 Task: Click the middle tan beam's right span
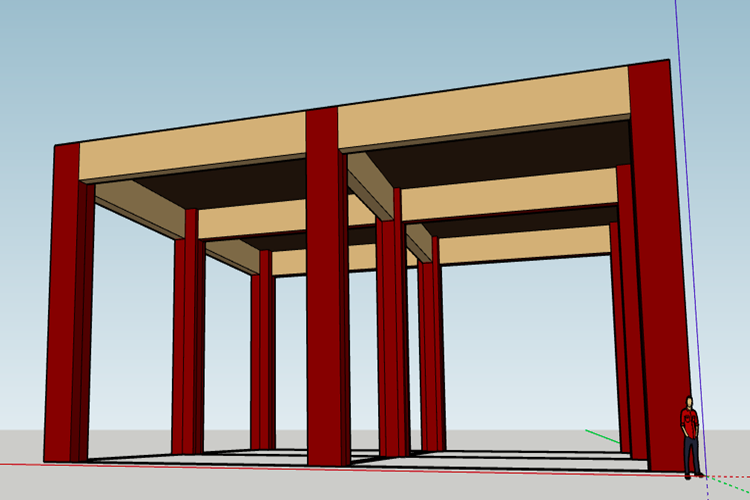tap(509, 195)
